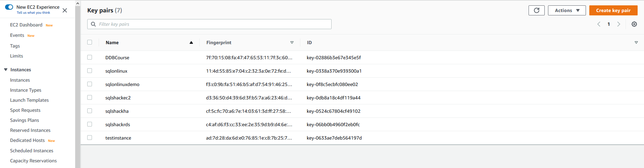Click the Create key pair button
Screen dimensions: 644x168
coord(613,10)
